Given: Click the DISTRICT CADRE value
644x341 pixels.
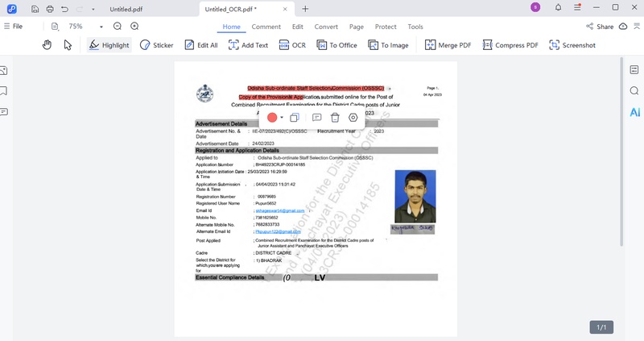Looking at the screenshot, I should coord(273,253).
